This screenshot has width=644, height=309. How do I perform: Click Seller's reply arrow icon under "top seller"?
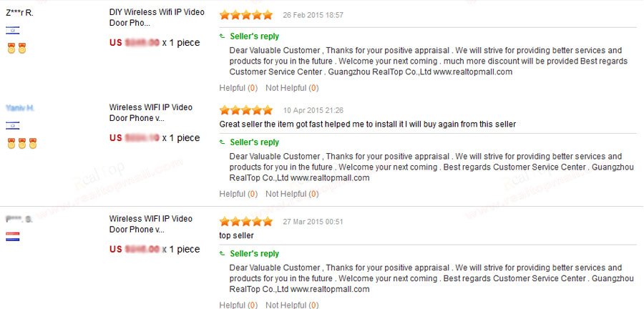223,254
